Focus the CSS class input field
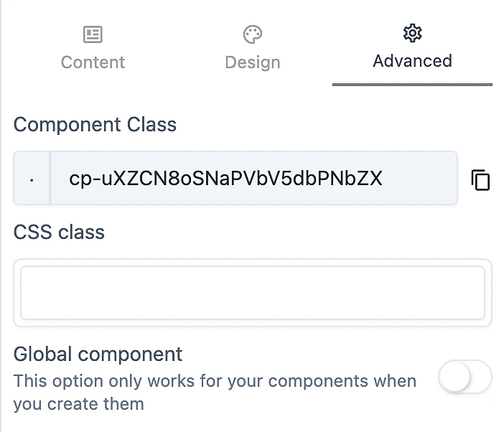The image size is (504, 432). point(252,293)
